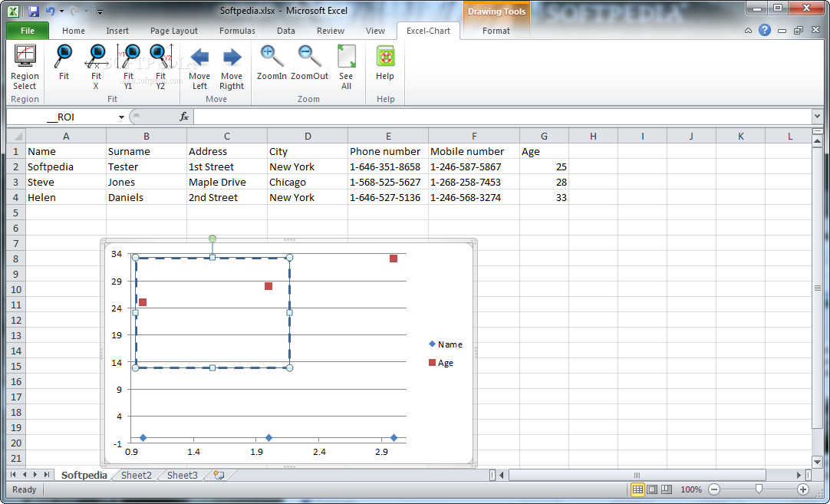Image resolution: width=830 pixels, height=504 pixels.
Task: Switch to Sheet2 tab
Action: pos(136,475)
